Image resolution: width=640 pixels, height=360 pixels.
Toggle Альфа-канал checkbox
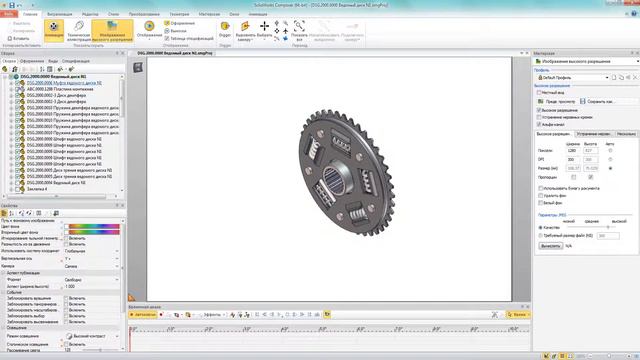click(539, 124)
